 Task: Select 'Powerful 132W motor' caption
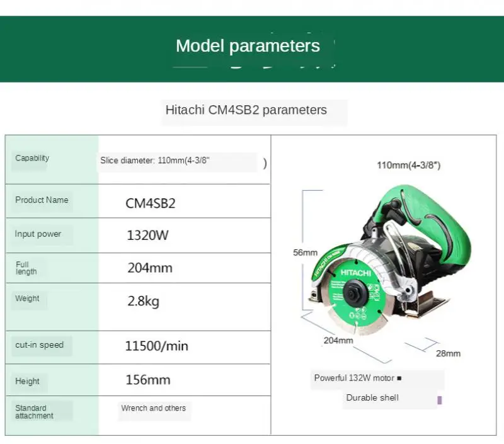click(x=354, y=378)
